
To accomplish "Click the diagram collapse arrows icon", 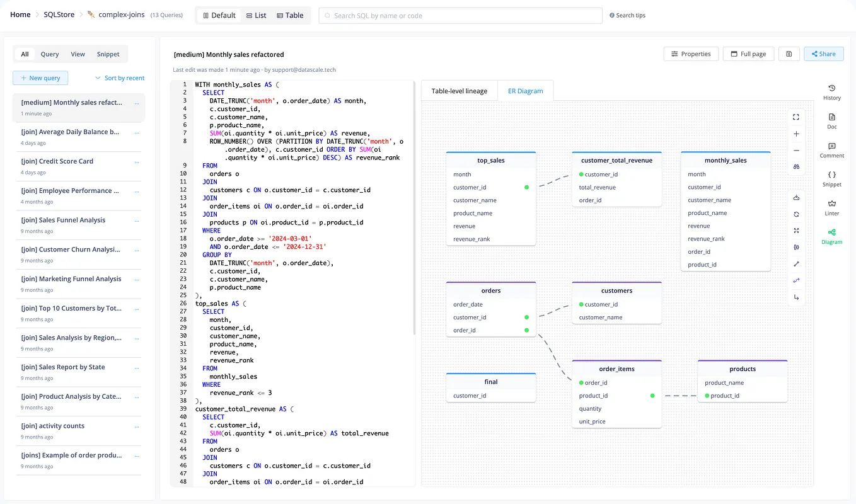I will click(x=796, y=231).
